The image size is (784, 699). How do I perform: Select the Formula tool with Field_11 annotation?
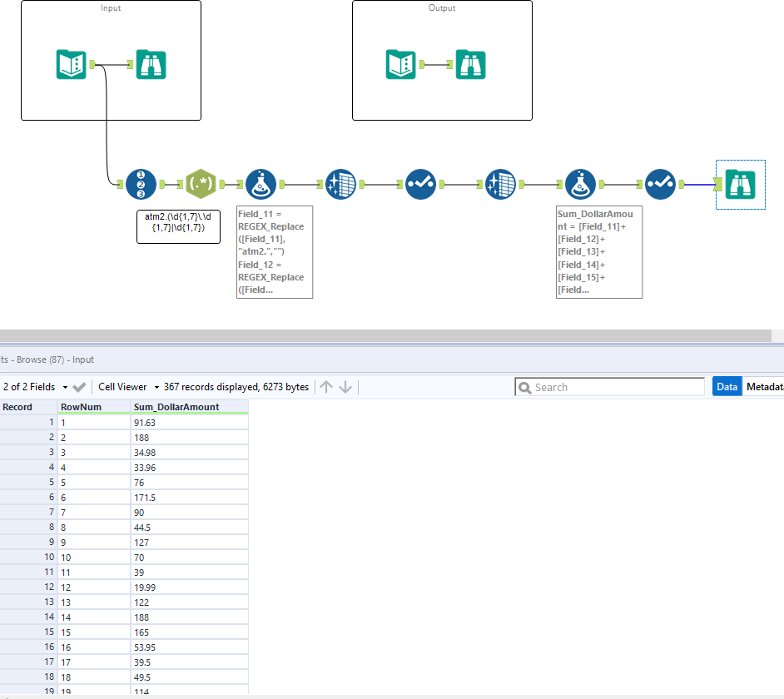261,184
